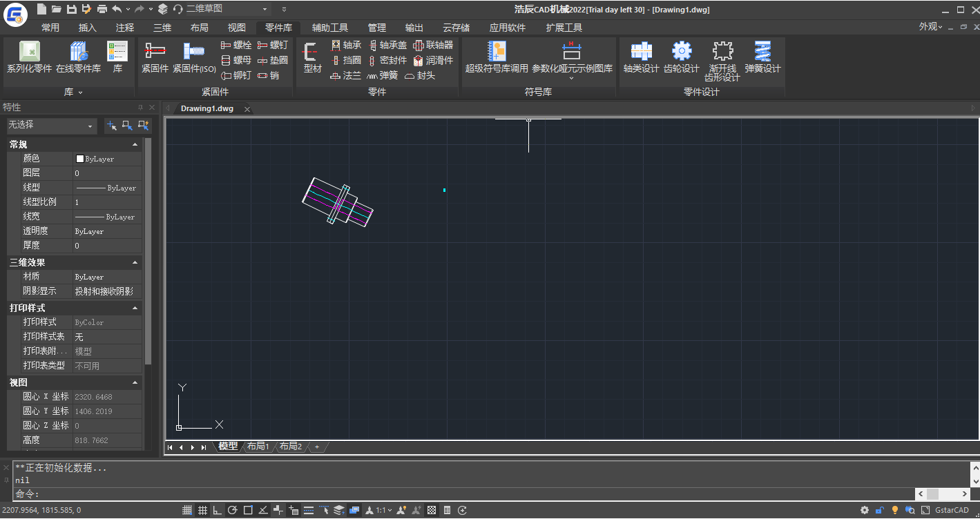Open 超级符号库调用 symbol library
This screenshot has width=980, height=519.
pyautogui.click(x=497, y=57)
